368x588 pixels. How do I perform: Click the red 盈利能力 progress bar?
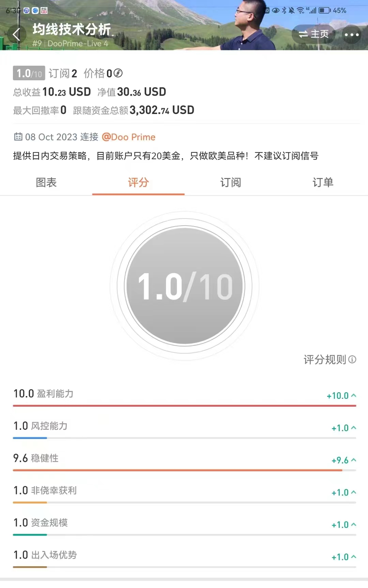click(x=184, y=406)
